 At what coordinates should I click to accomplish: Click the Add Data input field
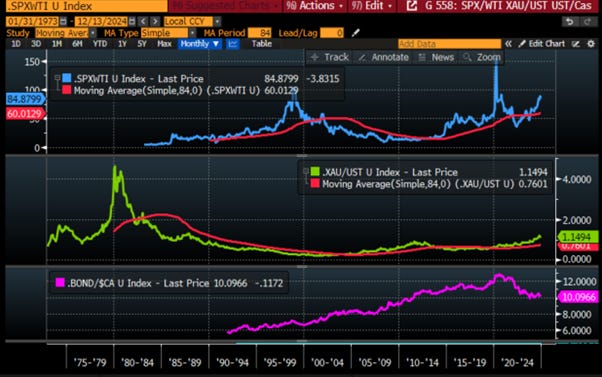(x=450, y=44)
